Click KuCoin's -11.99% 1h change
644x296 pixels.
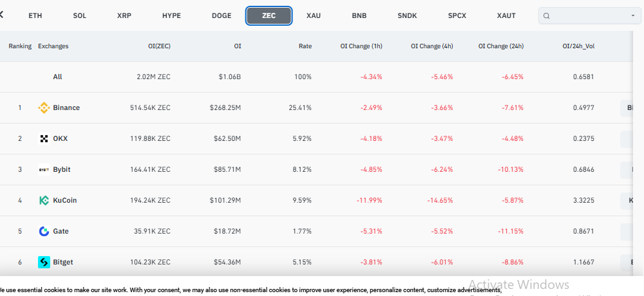369,200
